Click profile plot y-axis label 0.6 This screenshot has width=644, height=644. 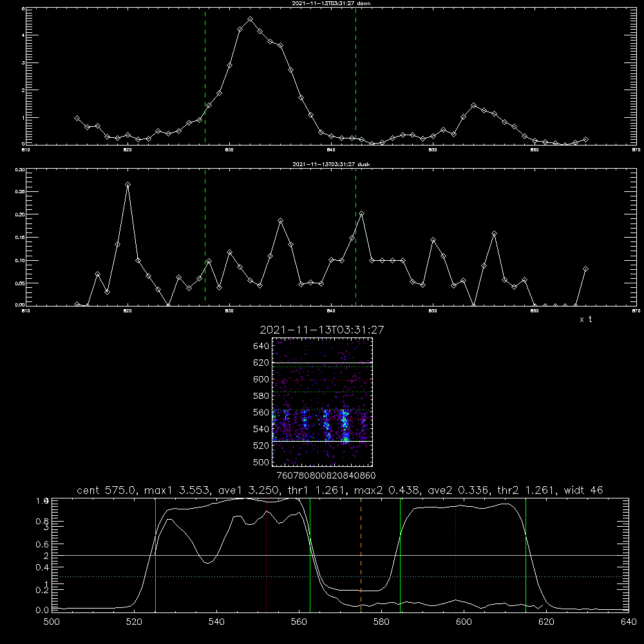(x=43, y=544)
